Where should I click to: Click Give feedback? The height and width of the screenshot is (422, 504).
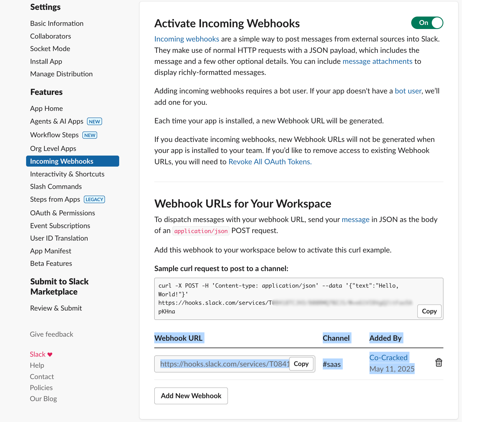pyautogui.click(x=51, y=334)
